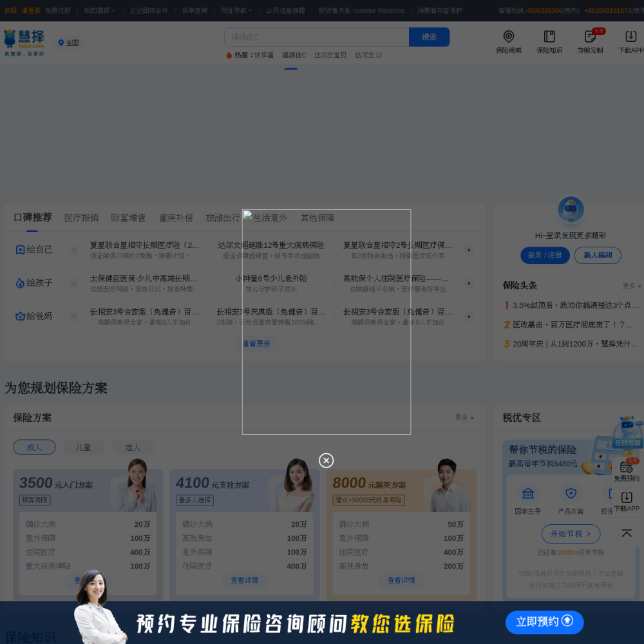Select the 老人 plan filter
The height and width of the screenshot is (644, 644).
click(133, 448)
